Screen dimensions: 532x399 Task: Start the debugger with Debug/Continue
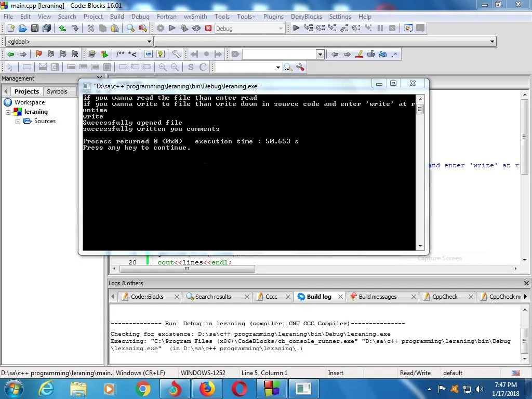click(x=296, y=28)
